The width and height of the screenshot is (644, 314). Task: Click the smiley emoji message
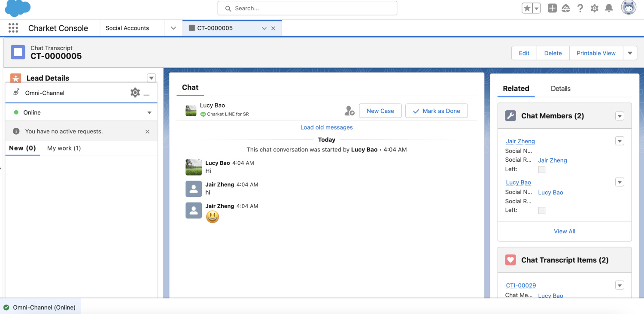pyautogui.click(x=213, y=217)
